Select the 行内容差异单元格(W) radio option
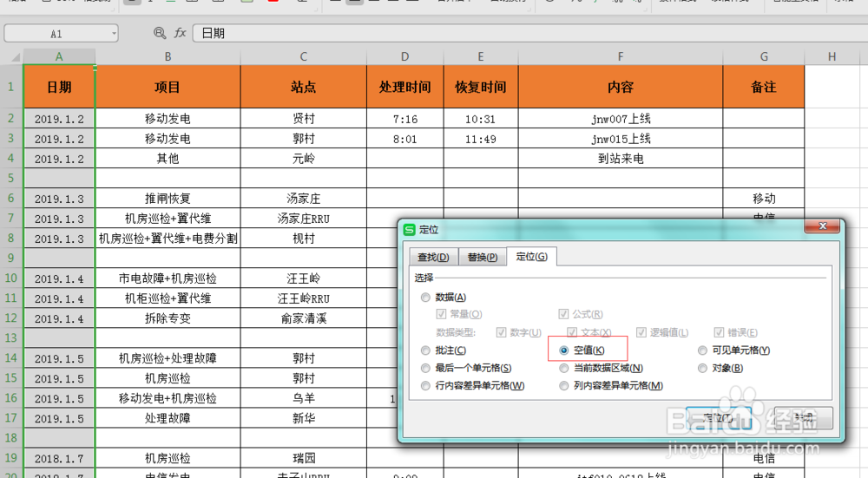Screen dimensions: 868x478 425,385
